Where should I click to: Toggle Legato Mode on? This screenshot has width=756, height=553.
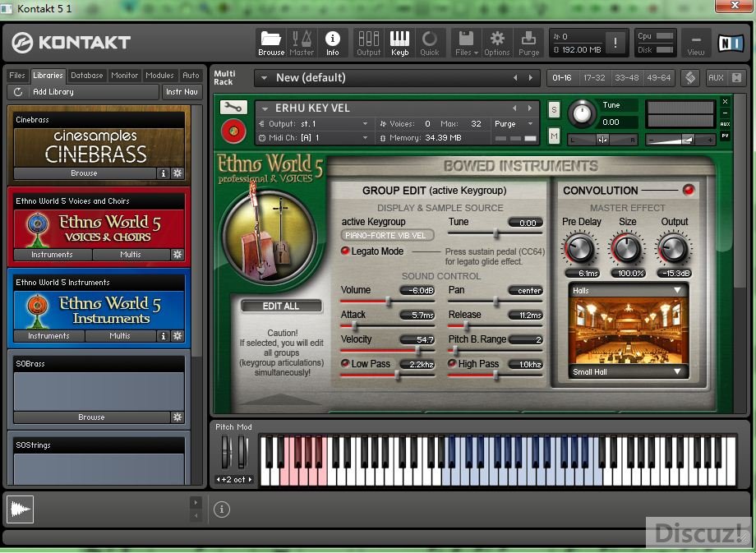pyautogui.click(x=345, y=251)
